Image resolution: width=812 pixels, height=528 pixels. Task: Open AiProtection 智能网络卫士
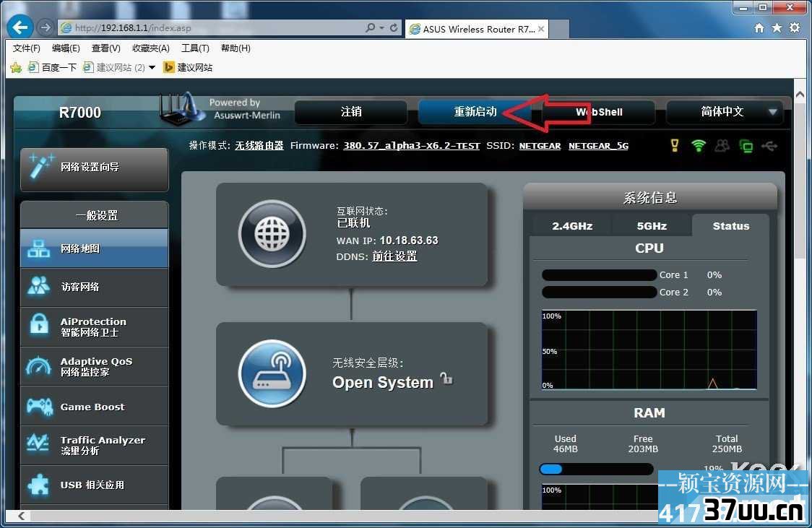click(94, 326)
